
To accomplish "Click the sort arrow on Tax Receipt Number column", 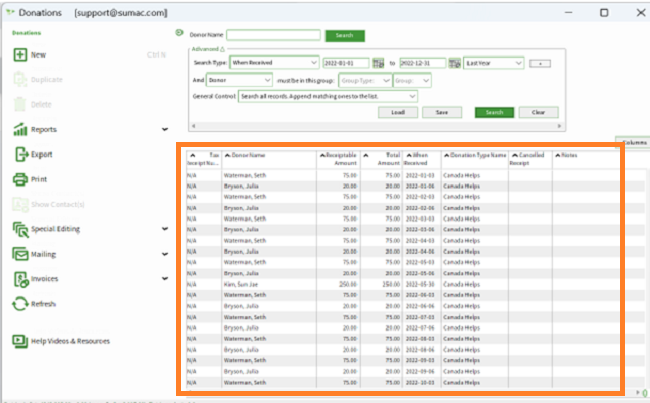I will tap(192, 155).
